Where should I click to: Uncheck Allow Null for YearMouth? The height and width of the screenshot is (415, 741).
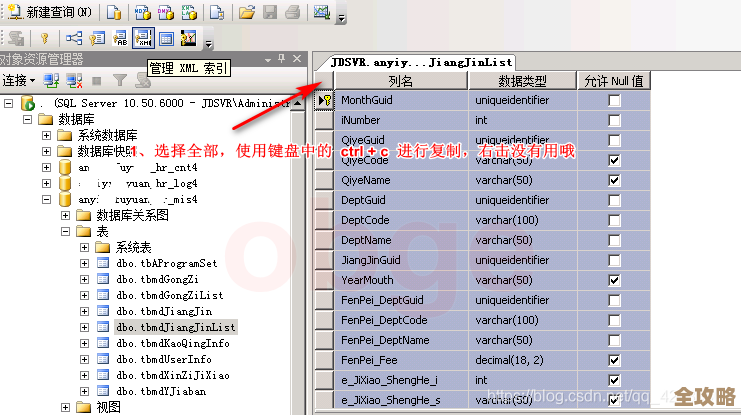[614, 280]
